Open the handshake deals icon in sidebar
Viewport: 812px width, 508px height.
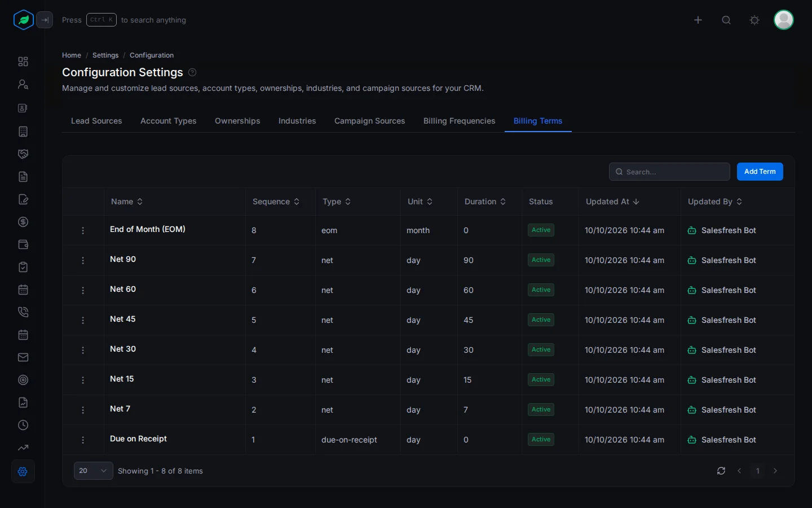pyautogui.click(x=23, y=154)
